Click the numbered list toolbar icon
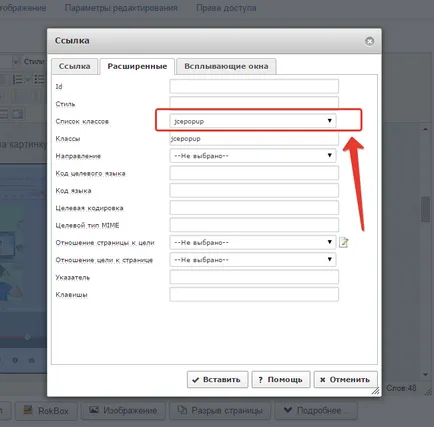This screenshot has height=427, width=434. coord(19,79)
